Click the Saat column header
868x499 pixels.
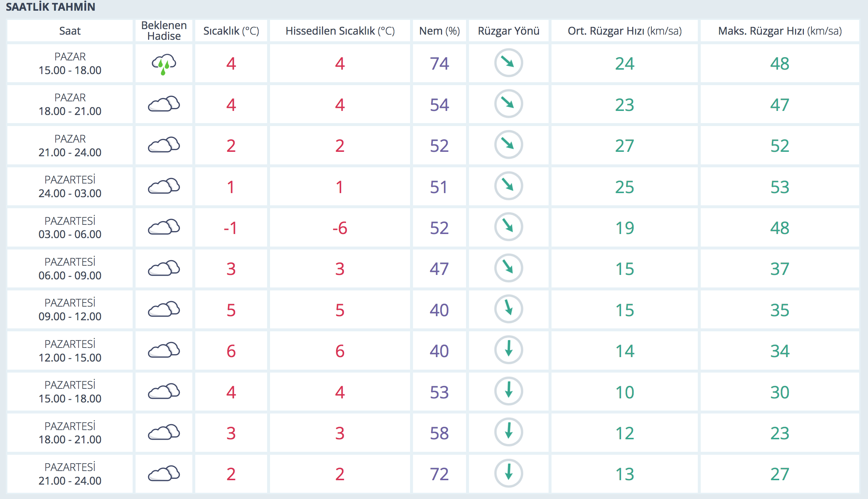click(x=70, y=31)
